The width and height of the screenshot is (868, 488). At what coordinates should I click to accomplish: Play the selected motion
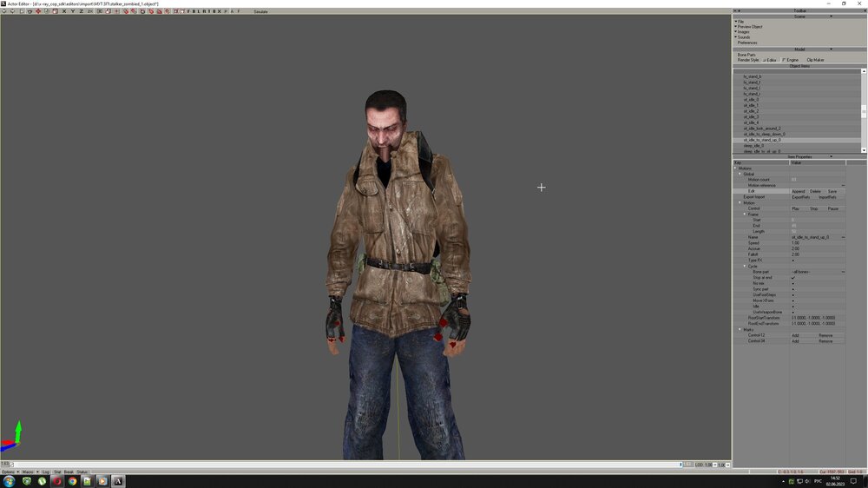(795, 208)
